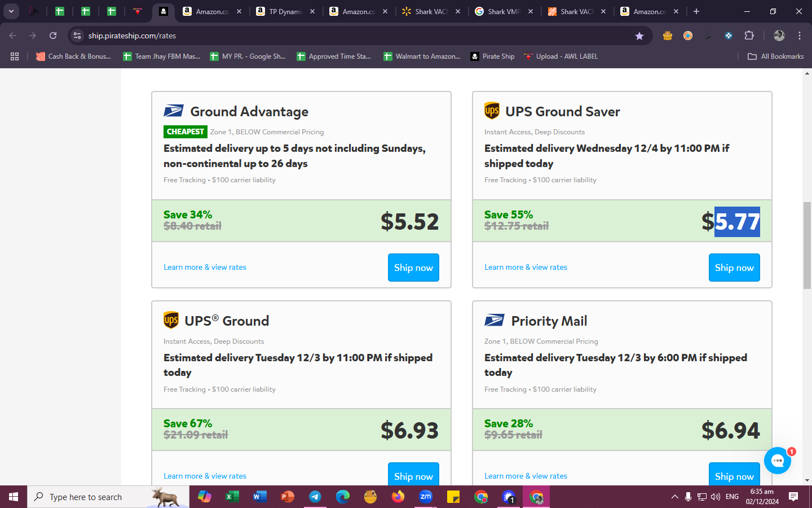Close the Walmart Shark VAC tab

(458, 11)
